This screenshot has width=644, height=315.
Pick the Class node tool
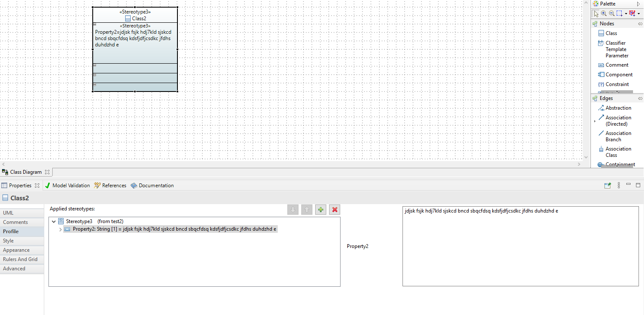coord(608,33)
